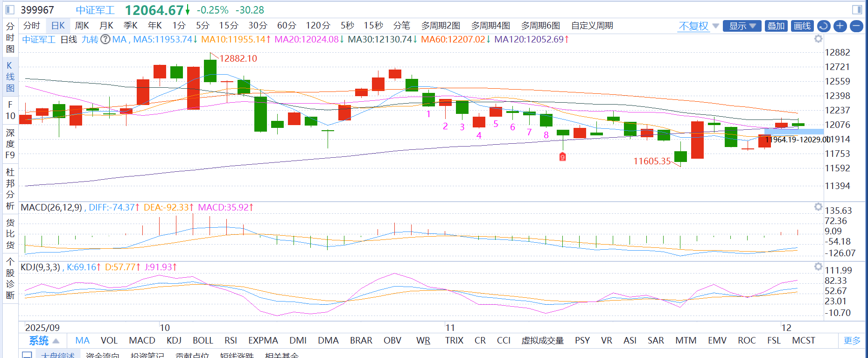
Task: Expand the 系统 indicator set menu
Action: pos(44,341)
